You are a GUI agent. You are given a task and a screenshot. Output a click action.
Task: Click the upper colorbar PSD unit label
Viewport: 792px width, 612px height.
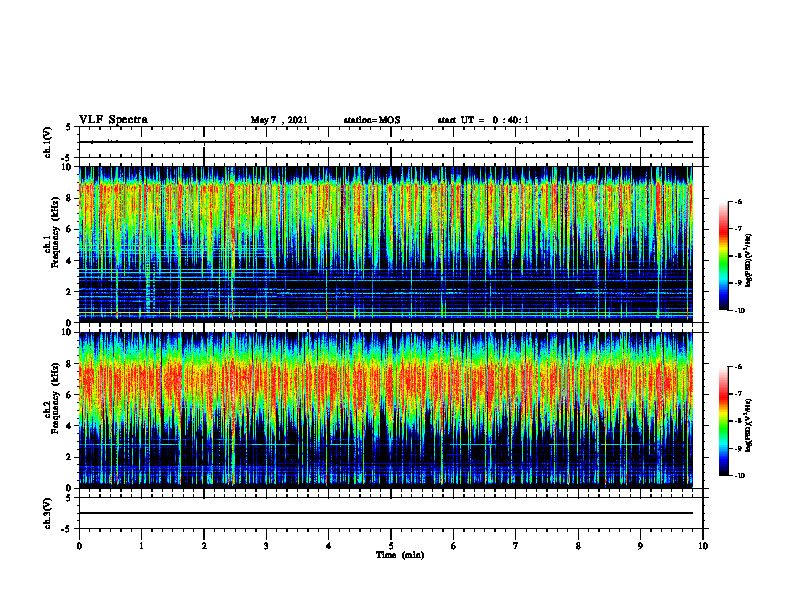click(x=749, y=261)
